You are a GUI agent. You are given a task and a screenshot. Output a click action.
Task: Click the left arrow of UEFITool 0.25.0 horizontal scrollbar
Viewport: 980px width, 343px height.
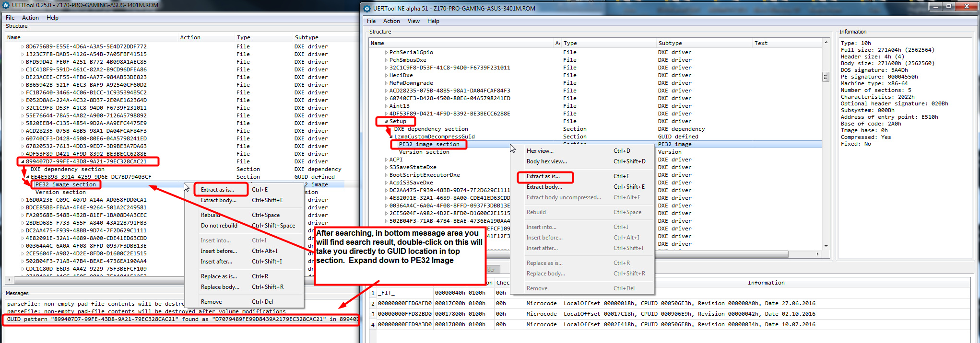pyautogui.click(x=9, y=280)
